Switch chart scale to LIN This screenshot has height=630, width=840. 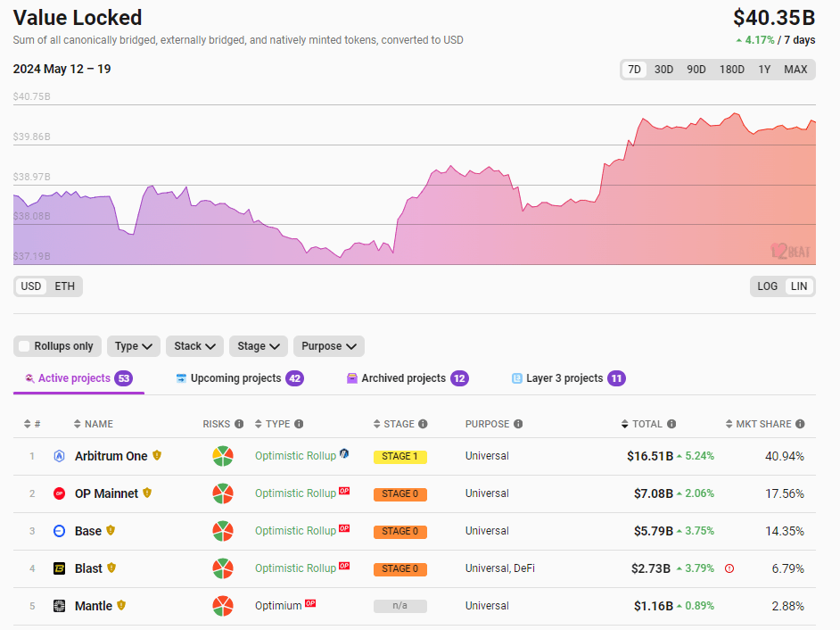[x=798, y=286]
